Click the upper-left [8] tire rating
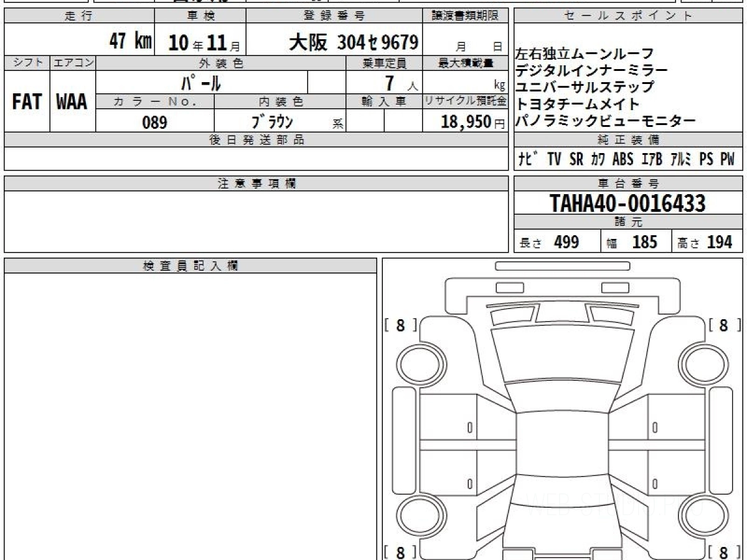The width and height of the screenshot is (747, 560). coord(400,325)
